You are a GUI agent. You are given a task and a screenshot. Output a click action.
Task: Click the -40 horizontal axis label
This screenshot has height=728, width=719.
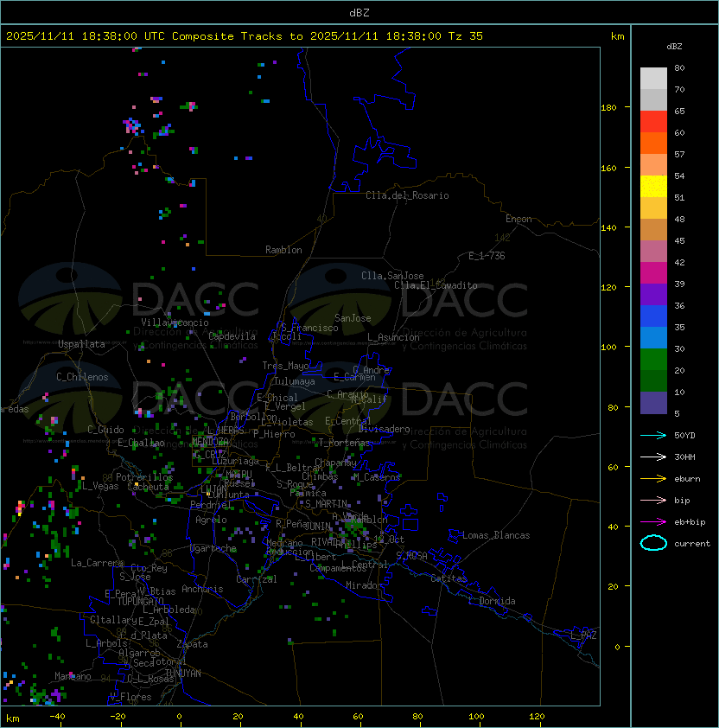click(57, 717)
